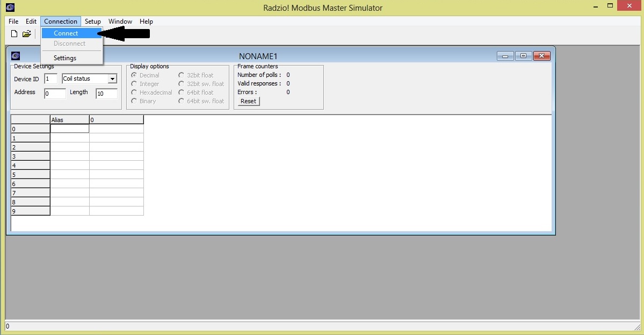
Task: Click the 0 column header next to Alias
Action: [x=116, y=119]
